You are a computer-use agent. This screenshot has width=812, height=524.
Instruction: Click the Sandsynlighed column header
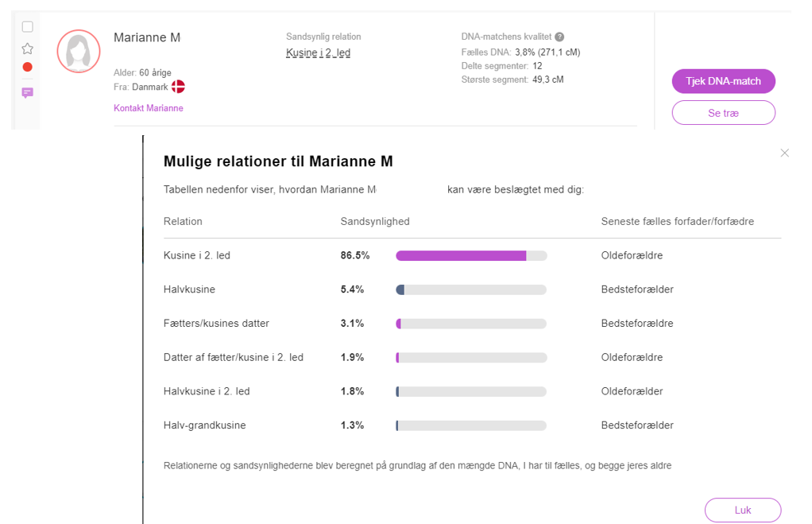375,222
